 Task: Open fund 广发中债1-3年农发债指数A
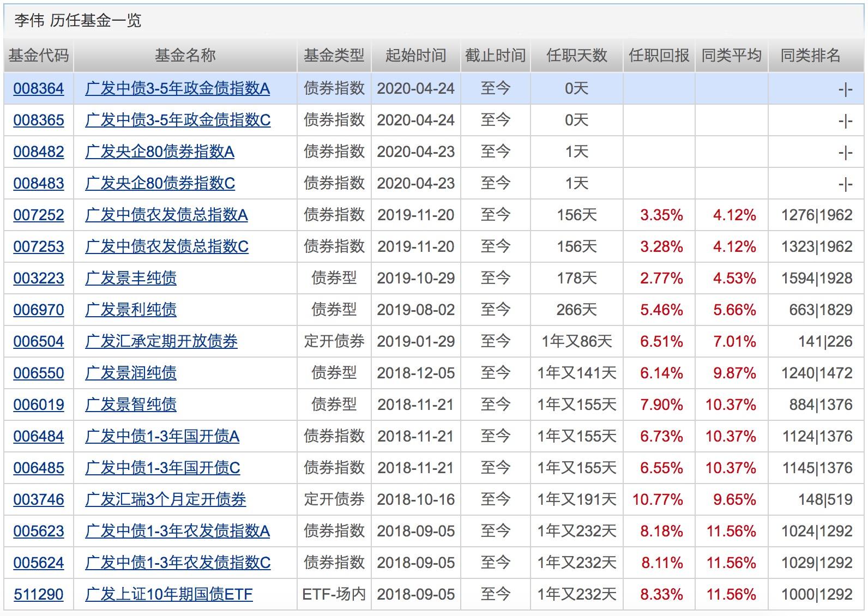[178, 531]
